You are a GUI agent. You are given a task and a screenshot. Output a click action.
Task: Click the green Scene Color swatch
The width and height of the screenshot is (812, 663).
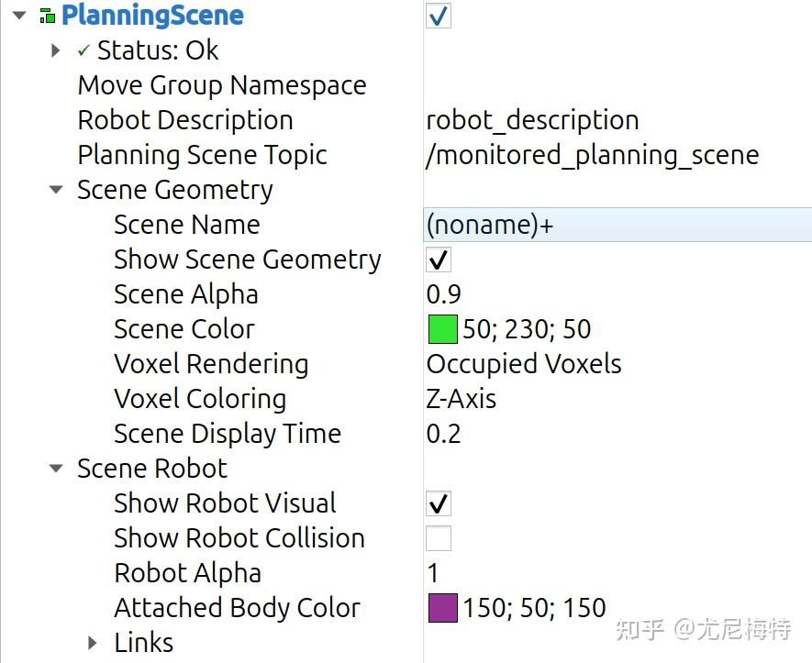coord(443,329)
